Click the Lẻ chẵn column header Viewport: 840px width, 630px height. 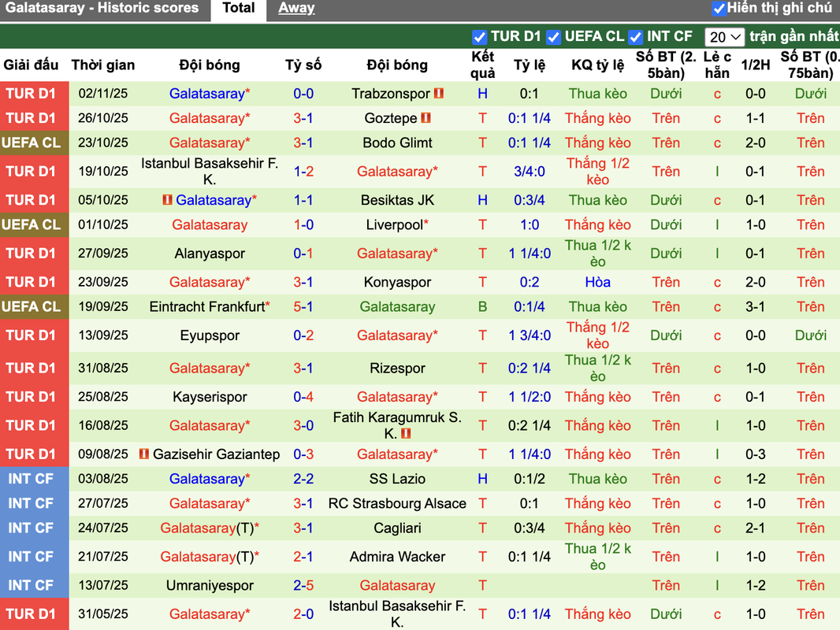pos(717,65)
